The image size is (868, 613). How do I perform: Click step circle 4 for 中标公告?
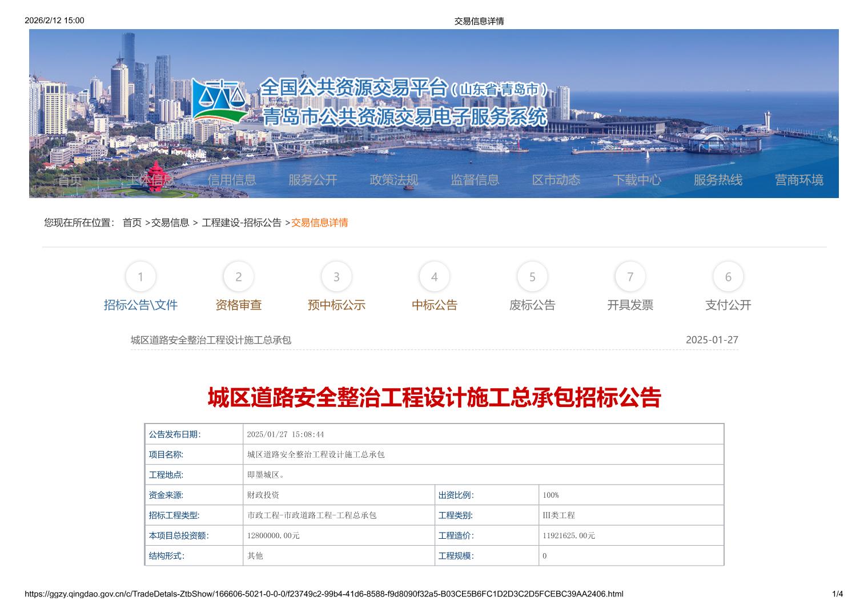click(x=435, y=277)
